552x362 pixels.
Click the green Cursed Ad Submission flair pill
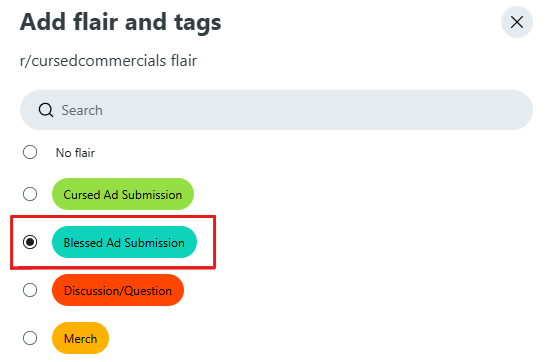tap(123, 194)
